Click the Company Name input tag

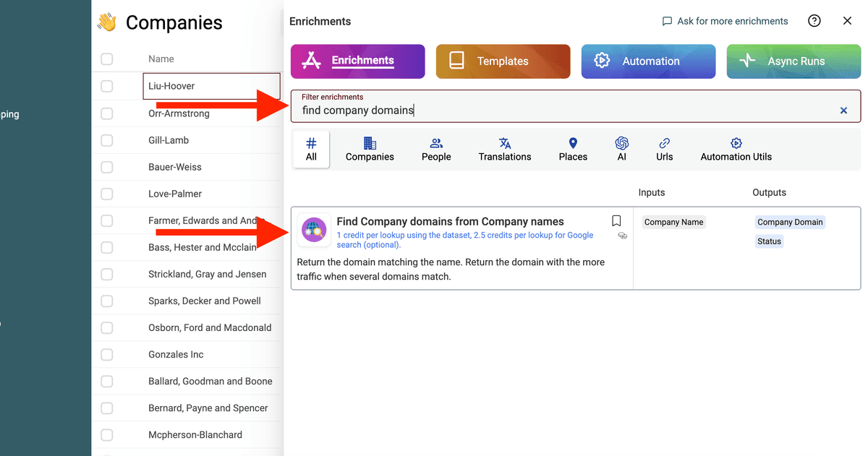pyautogui.click(x=673, y=222)
